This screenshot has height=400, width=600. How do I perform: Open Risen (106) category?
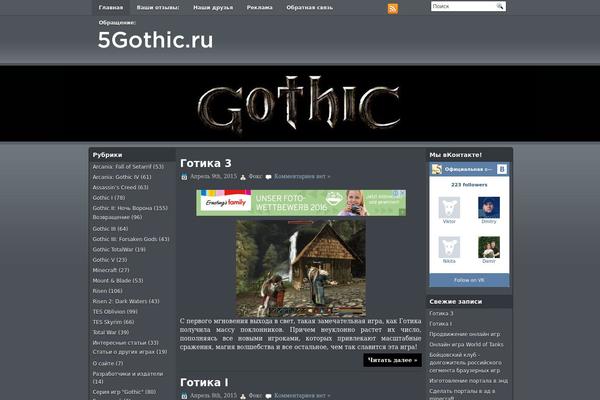point(108,291)
